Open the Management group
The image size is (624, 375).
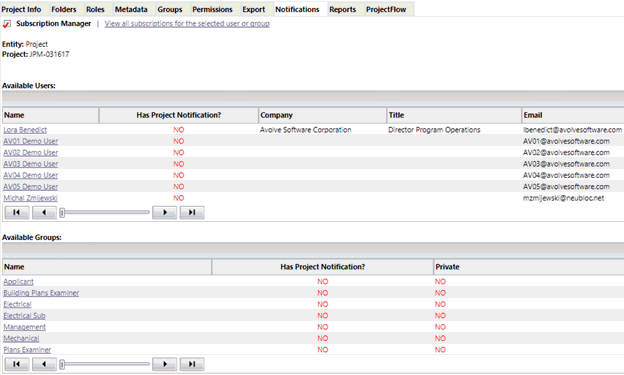pos(25,327)
